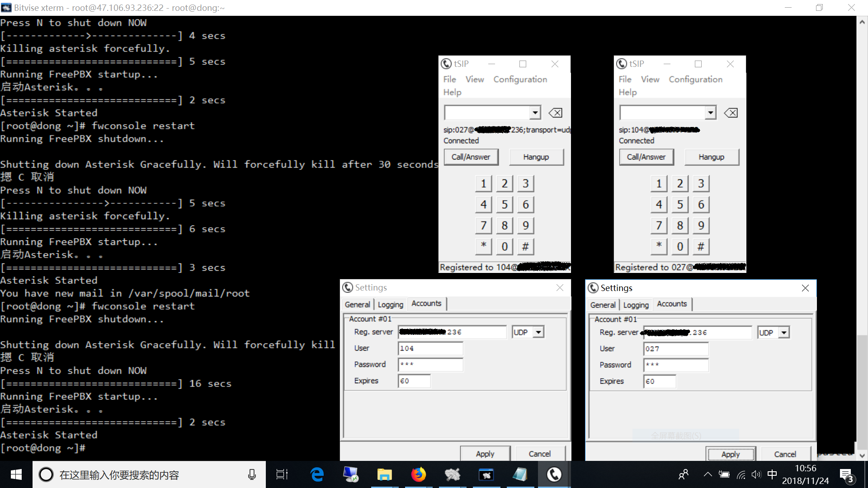Click the People icon in taskbar

[x=684, y=474]
